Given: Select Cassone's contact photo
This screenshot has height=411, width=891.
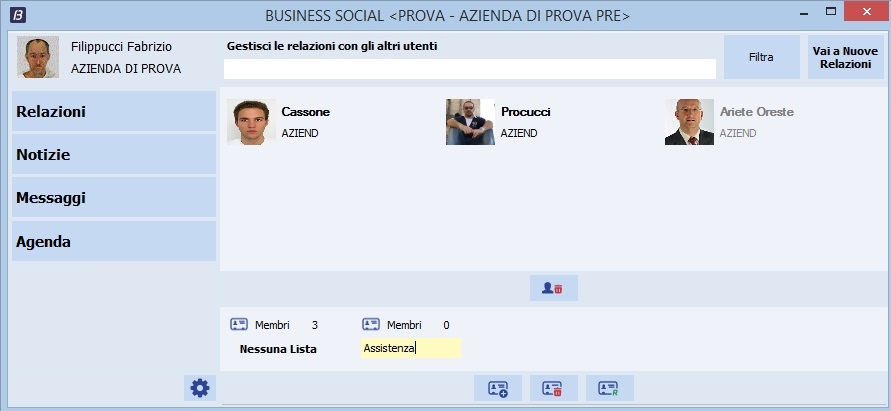Looking at the screenshot, I should click(251, 122).
